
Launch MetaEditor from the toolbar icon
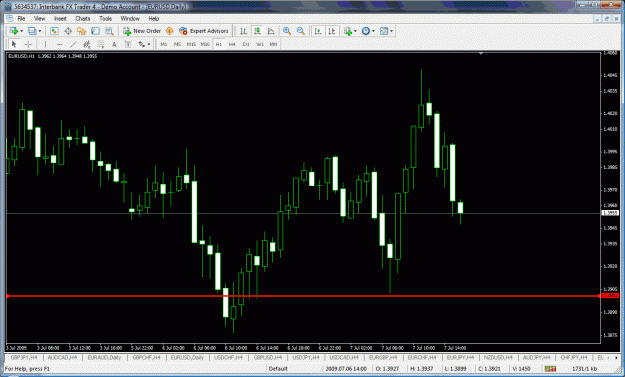tap(169, 31)
